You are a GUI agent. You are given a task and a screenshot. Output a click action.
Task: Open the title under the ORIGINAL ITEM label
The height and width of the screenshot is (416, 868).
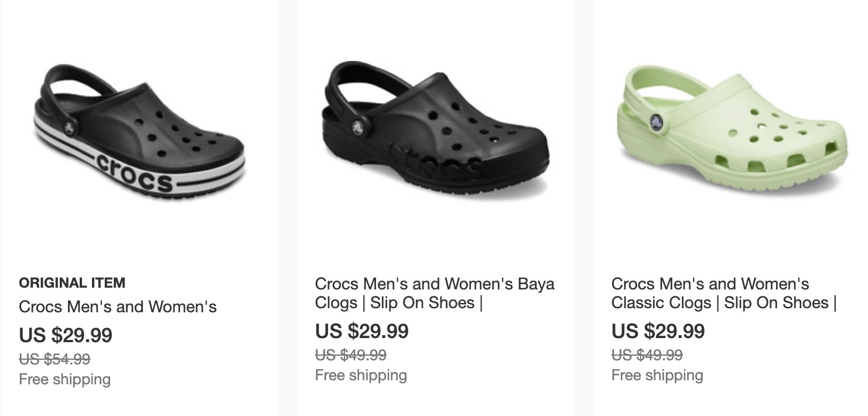tap(118, 306)
